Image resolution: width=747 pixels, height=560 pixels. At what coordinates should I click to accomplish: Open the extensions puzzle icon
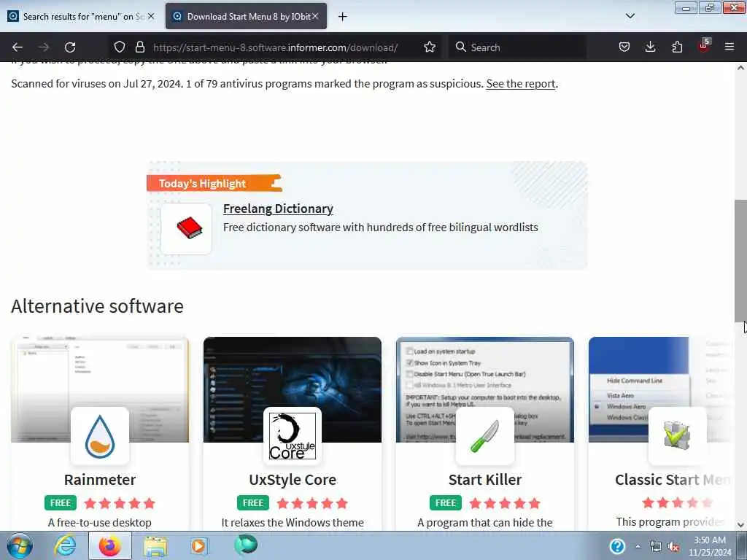[677, 47]
